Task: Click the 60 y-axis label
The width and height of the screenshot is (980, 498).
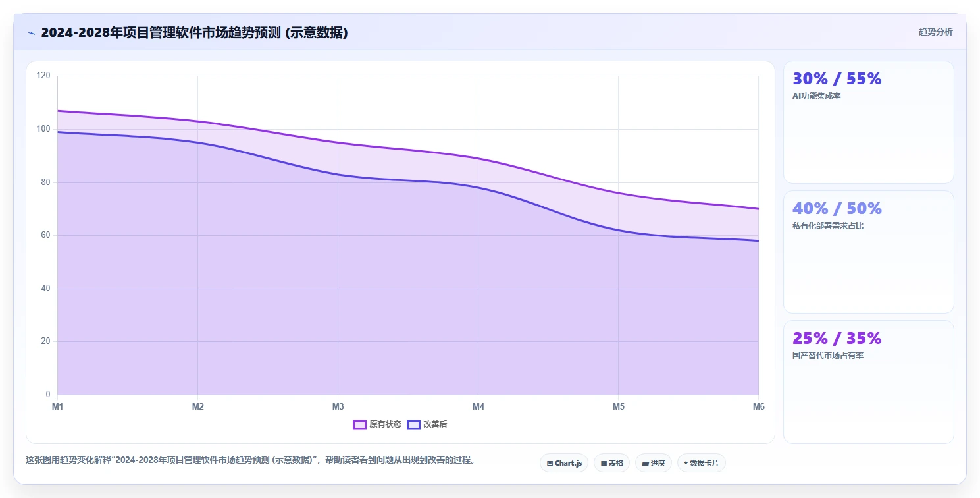Action: (45, 235)
